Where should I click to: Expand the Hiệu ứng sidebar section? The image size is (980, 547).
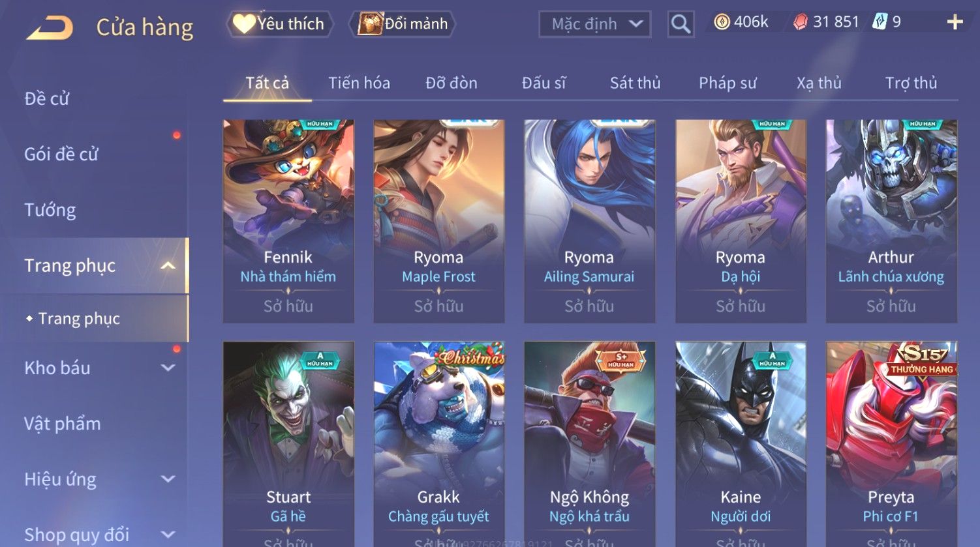tap(168, 479)
